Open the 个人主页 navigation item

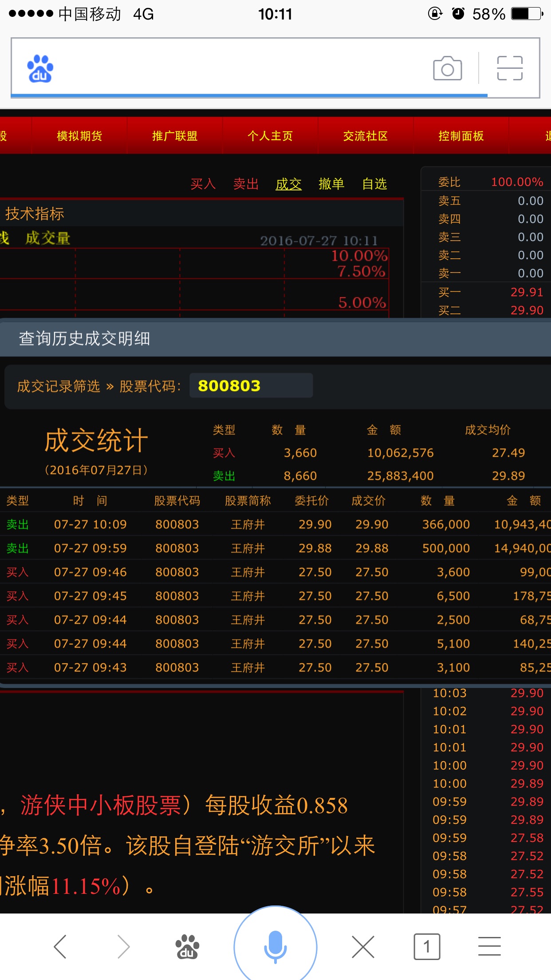(270, 136)
